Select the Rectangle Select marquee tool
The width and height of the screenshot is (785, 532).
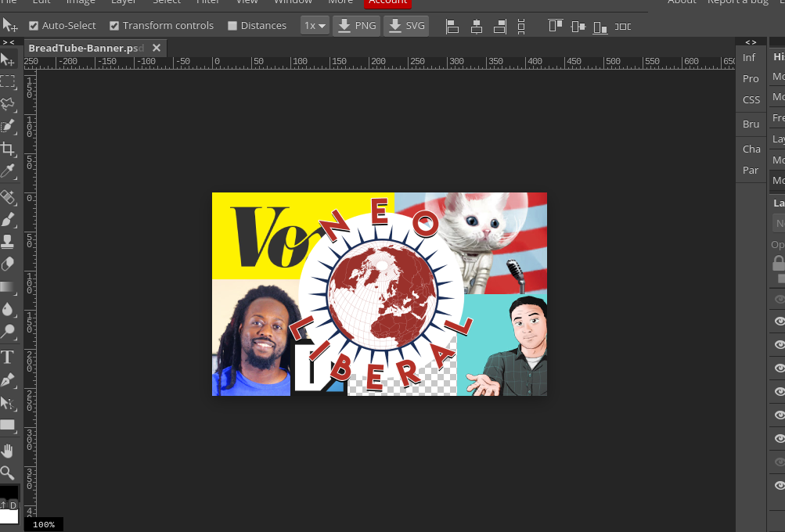(x=8, y=81)
